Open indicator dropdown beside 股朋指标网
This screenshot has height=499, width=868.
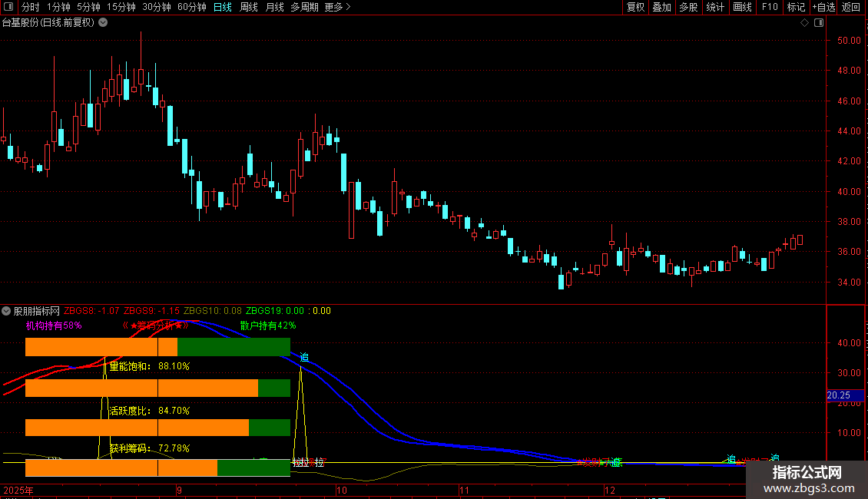[x=6, y=311]
